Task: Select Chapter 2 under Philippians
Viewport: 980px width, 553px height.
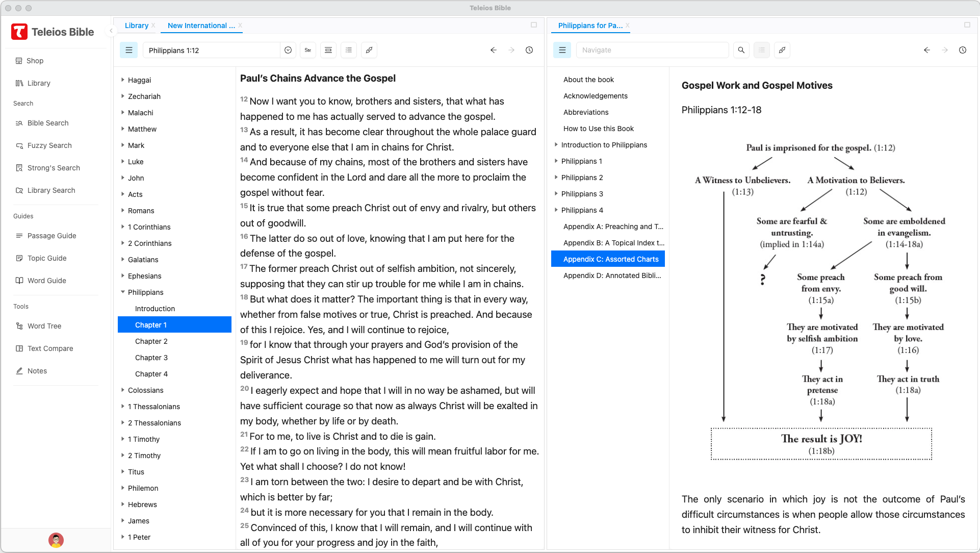Action: 151,341
